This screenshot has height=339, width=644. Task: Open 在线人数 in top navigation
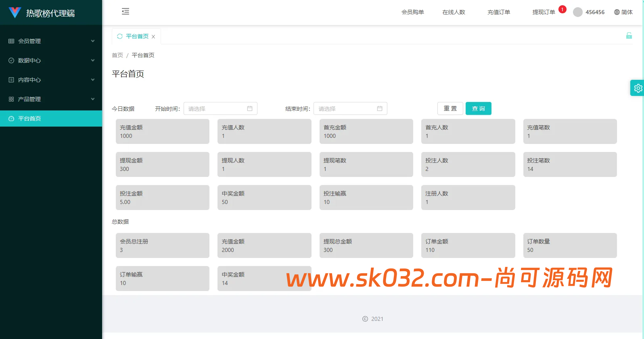point(454,12)
